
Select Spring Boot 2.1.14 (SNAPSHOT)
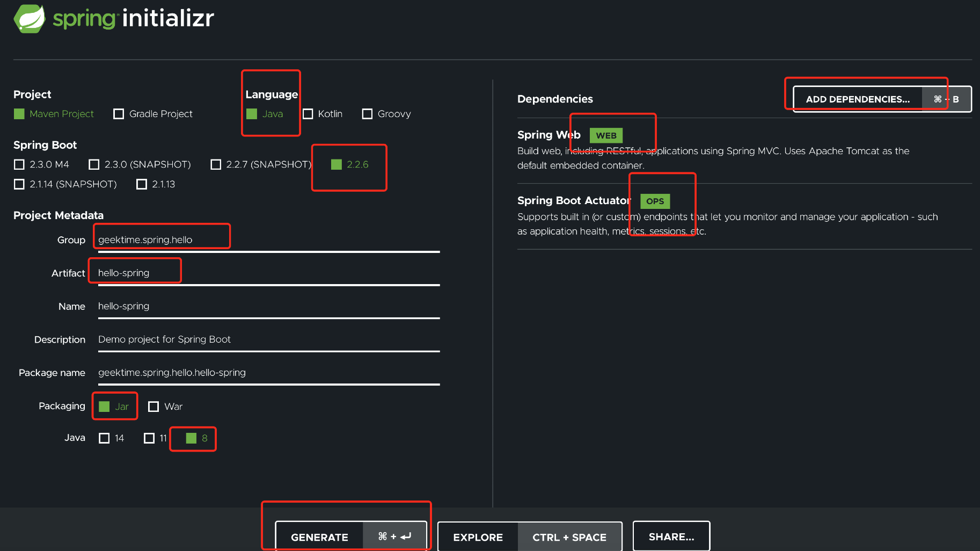(x=65, y=184)
